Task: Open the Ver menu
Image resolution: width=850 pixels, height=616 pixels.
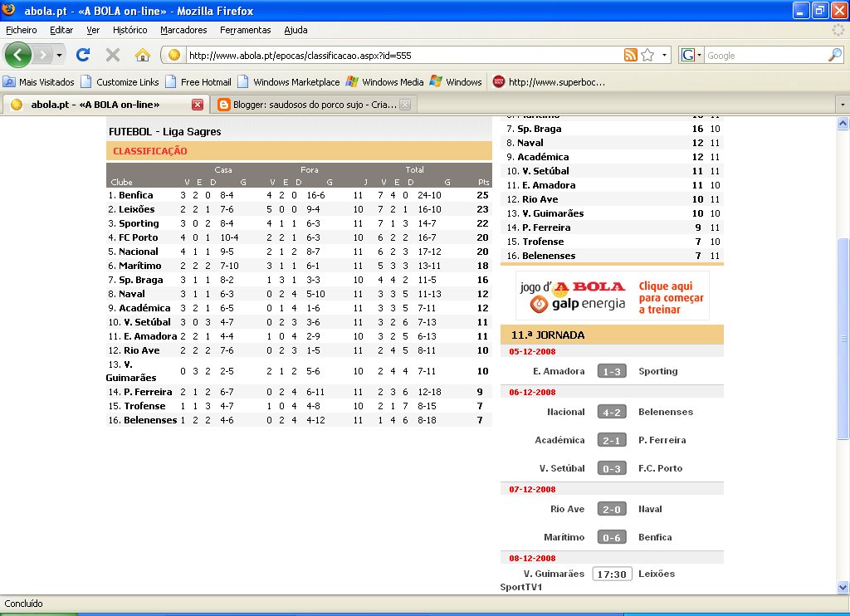Action: point(93,30)
